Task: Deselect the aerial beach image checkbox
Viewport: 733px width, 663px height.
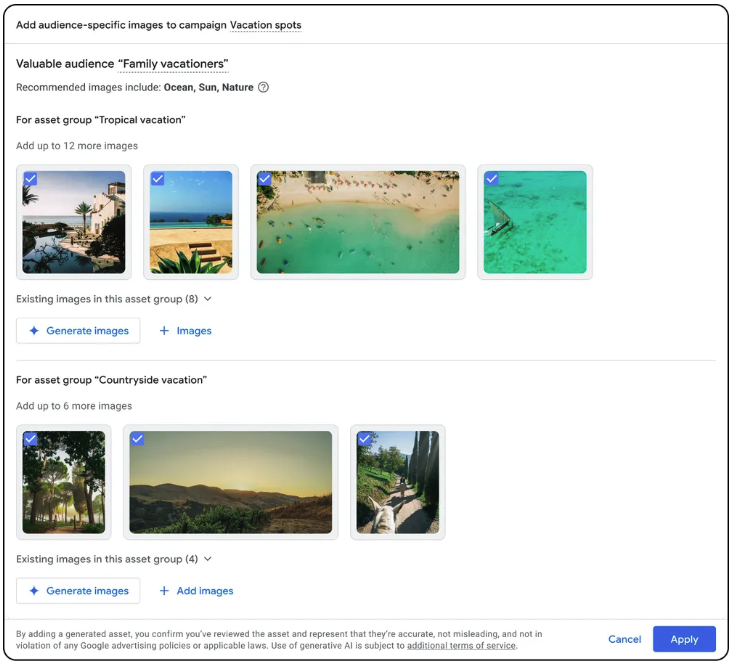Action: coord(265,179)
